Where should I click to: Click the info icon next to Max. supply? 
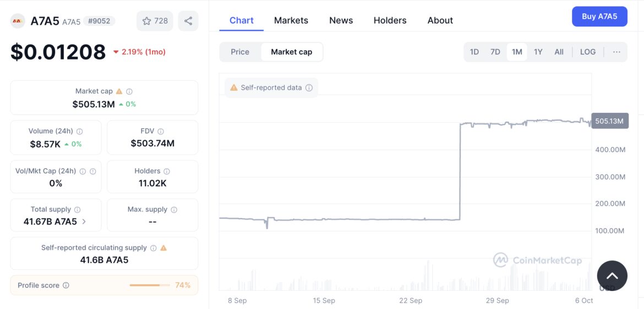click(174, 210)
